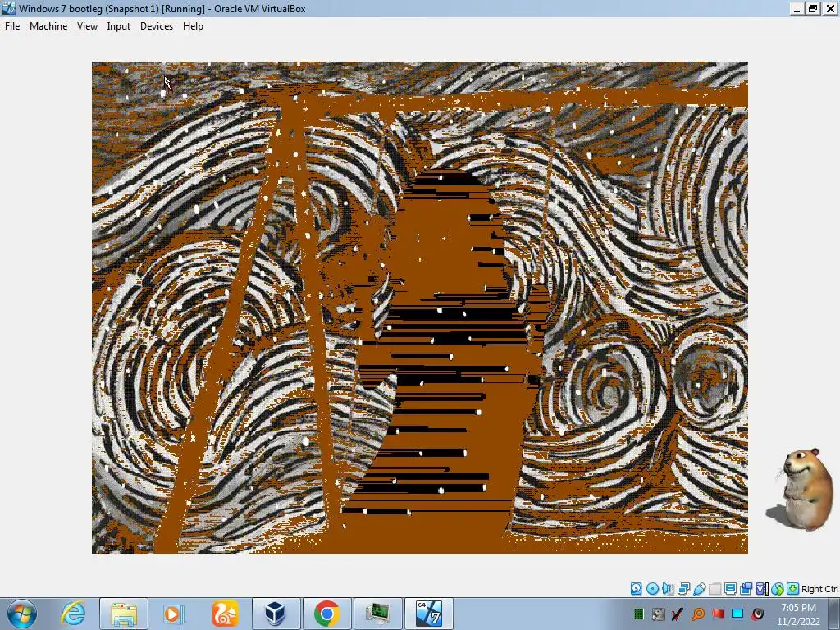Open the Input menu

pyautogui.click(x=118, y=26)
